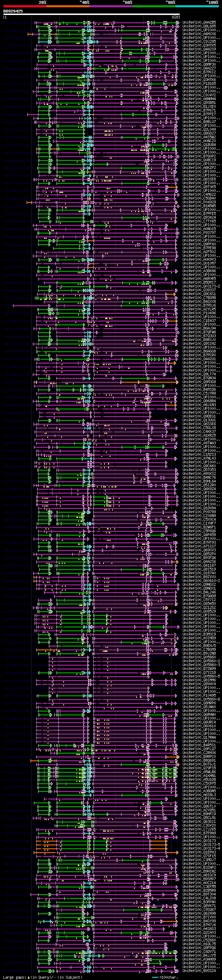Select the UniRef100_Q868B4 label
Image resolution: width=222 pixels, height=980 pixels.
tap(199, 401)
